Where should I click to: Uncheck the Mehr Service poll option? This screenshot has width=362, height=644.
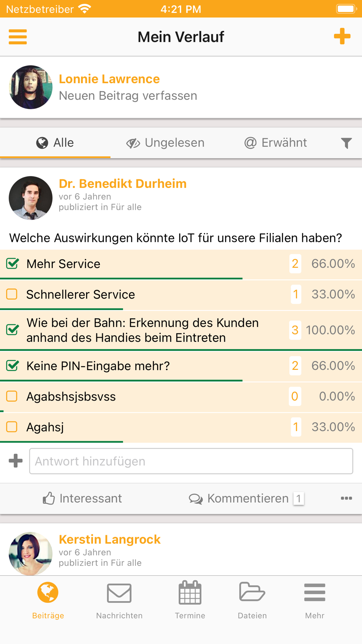(12, 264)
